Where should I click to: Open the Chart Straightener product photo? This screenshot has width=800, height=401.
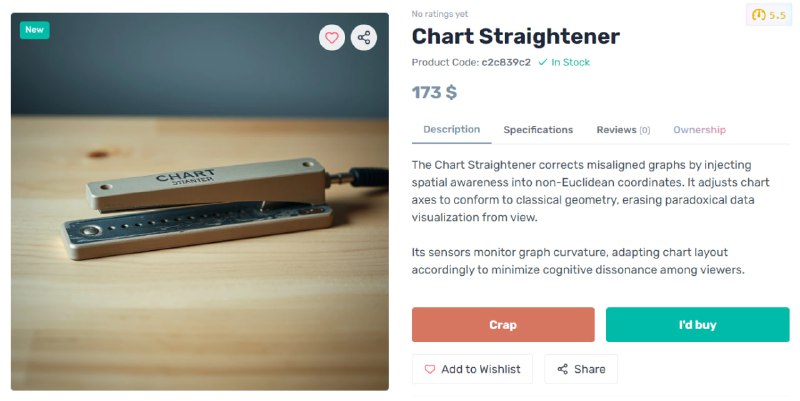pyautogui.click(x=199, y=202)
